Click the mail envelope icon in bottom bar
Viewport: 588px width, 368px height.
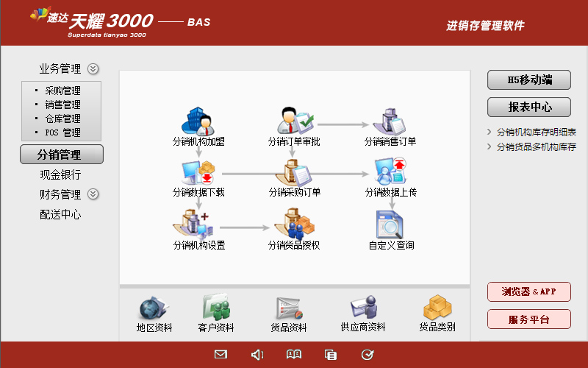(220, 355)
